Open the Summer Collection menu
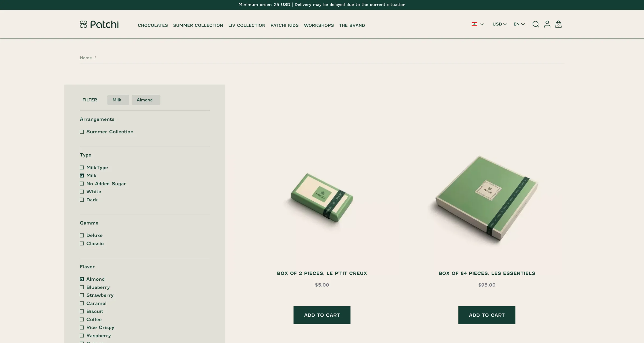 click(198, 25)
